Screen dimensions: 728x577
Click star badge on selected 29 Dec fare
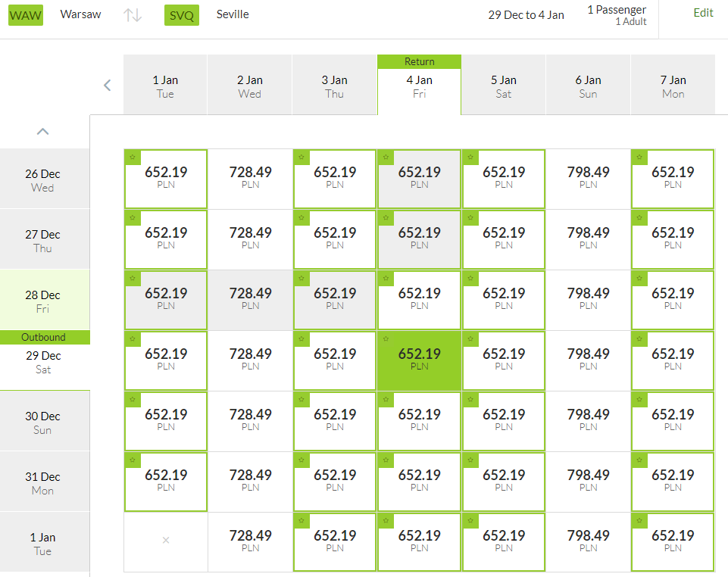point(386,339)
